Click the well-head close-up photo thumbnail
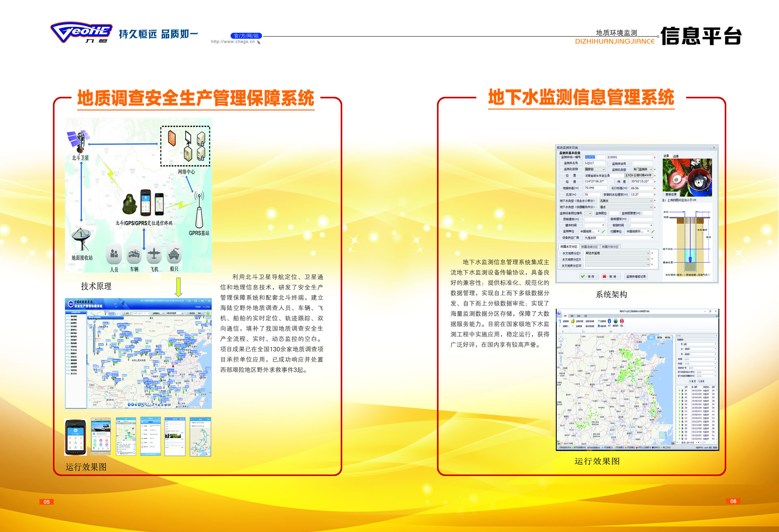The height and width of the screenshot is (532, 779). [687, 178]
